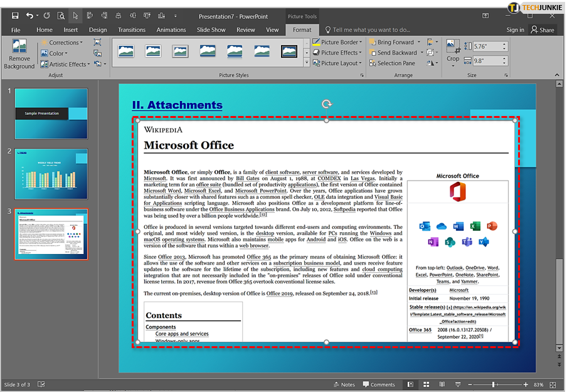Viewport: 567px width, 392px height.
Task: Expand Picture Styles gallery More button
Action: pyautogui.click(x=307, y=63)
